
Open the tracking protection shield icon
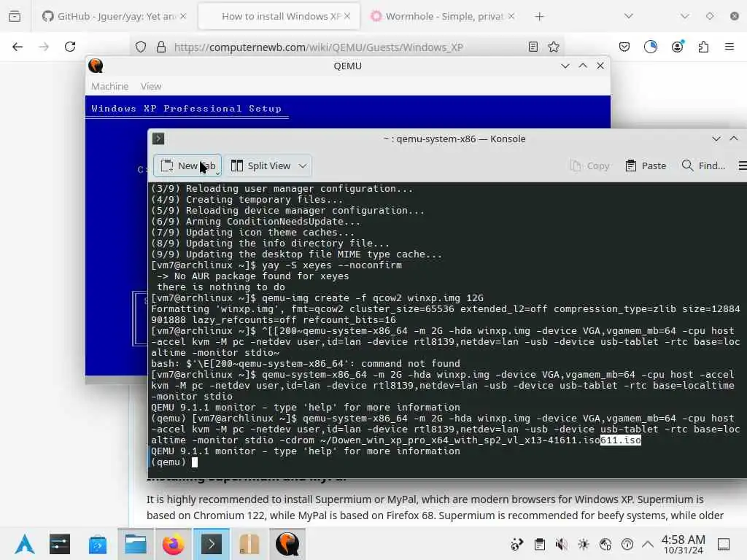[141, 47]
